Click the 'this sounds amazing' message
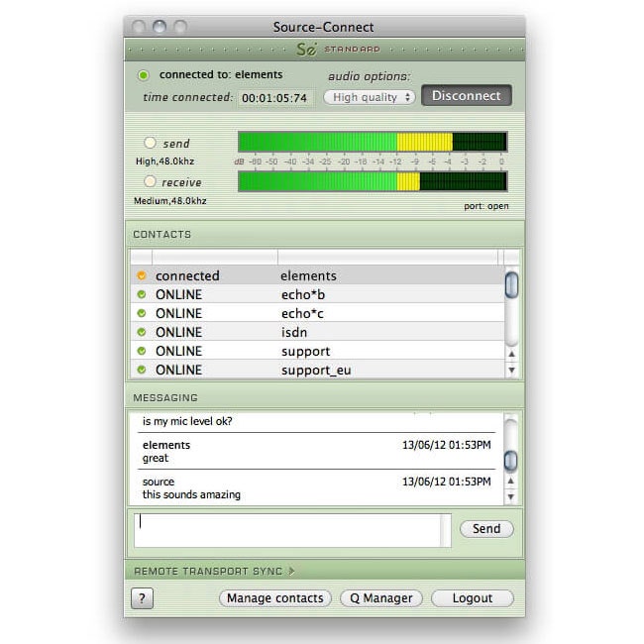 (x=191, y=494)
